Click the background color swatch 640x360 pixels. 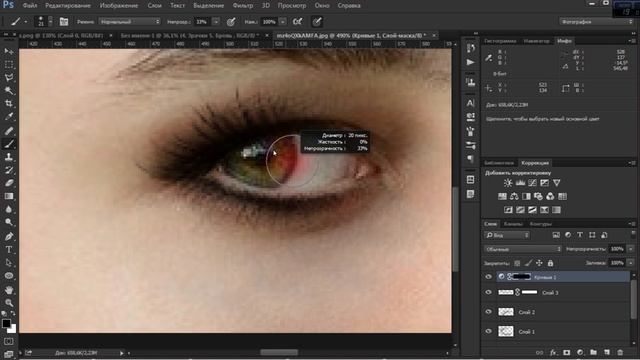13,329
